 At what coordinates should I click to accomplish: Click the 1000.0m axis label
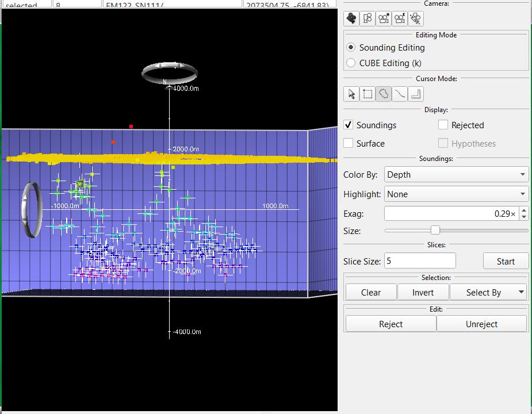point(275,206)
